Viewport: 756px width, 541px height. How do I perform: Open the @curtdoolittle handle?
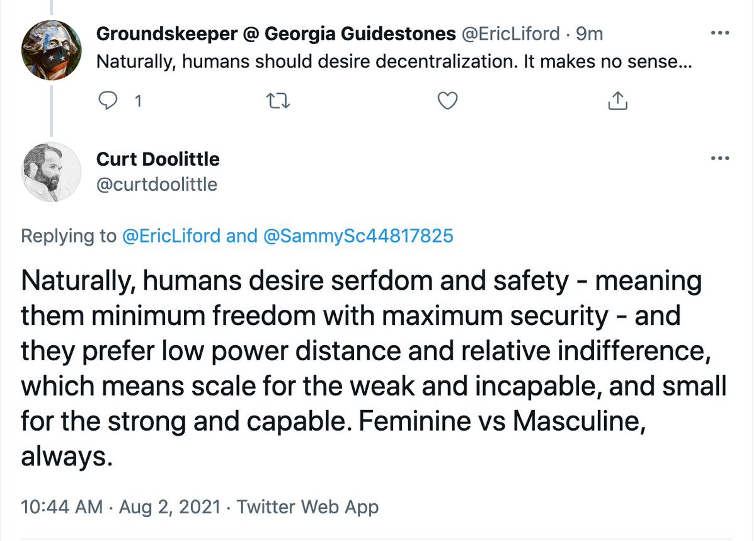click(x=157, y=185)
